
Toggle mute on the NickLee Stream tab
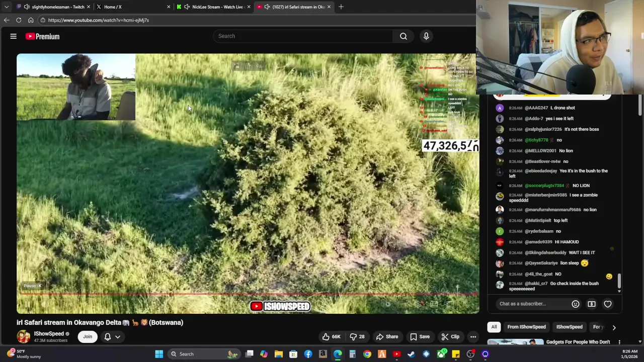pyautogui.click(x=187, y=7)
